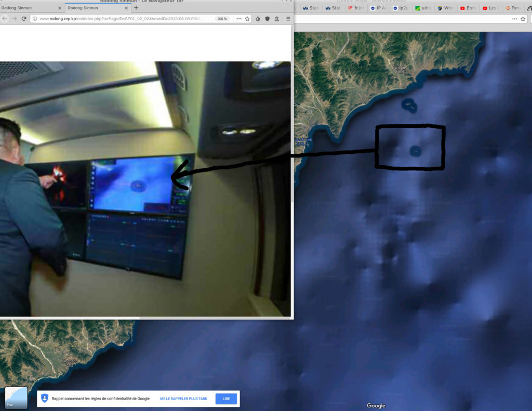This screenshot has height=411, width=532.
Task: Click the Google logo on the map
Action: click(x=376, y=406)
